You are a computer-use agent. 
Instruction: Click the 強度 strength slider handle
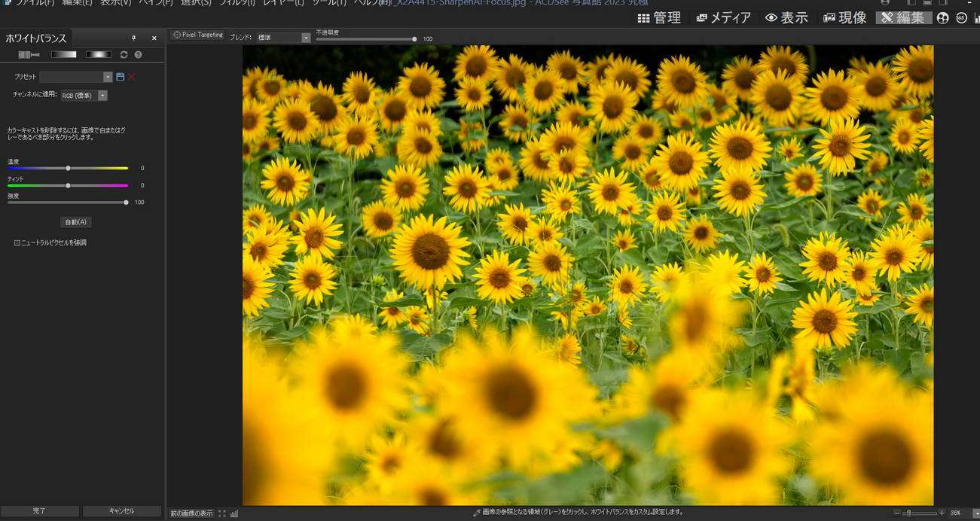pyautogui.click(x=126, y=203)
